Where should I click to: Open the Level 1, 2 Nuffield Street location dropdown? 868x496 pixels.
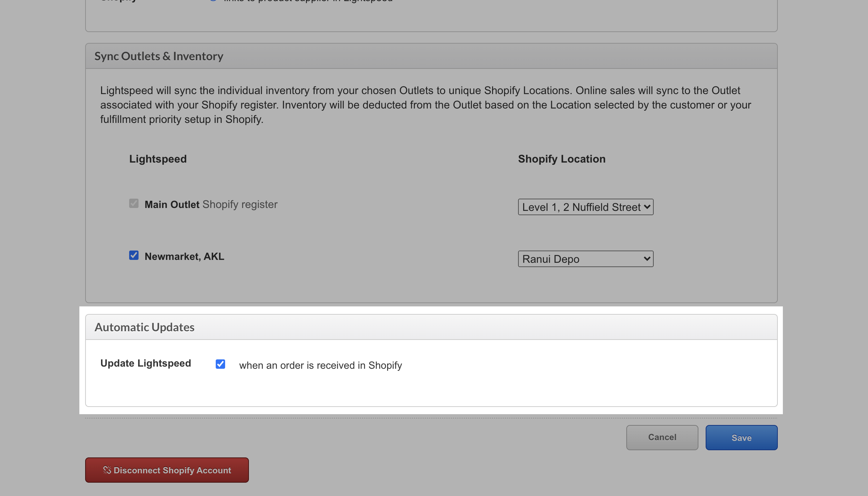click(x=585, y=207)
